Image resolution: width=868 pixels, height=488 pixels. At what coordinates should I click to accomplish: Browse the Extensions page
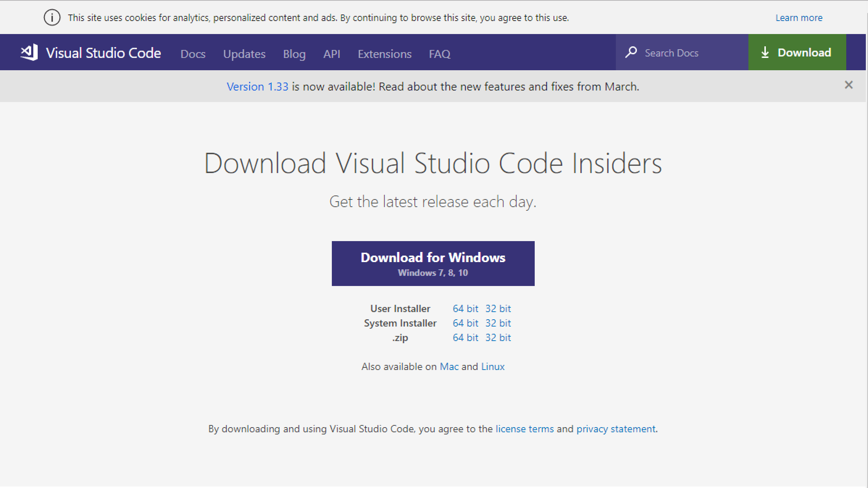click(x=385, y=54)
